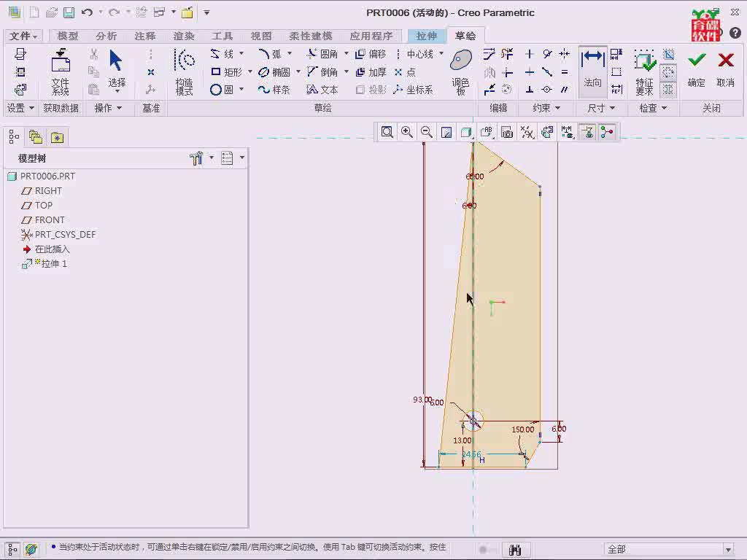The height and width of the screenshot is (560, 747).
Task: Click the Undo arrow
Action: pos(87,13)
